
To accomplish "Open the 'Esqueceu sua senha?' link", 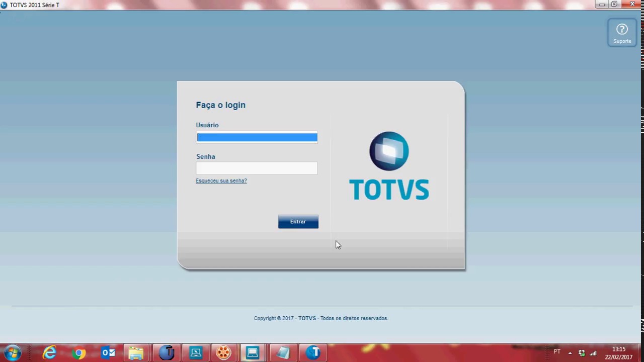I will click(x=221, y=180).
